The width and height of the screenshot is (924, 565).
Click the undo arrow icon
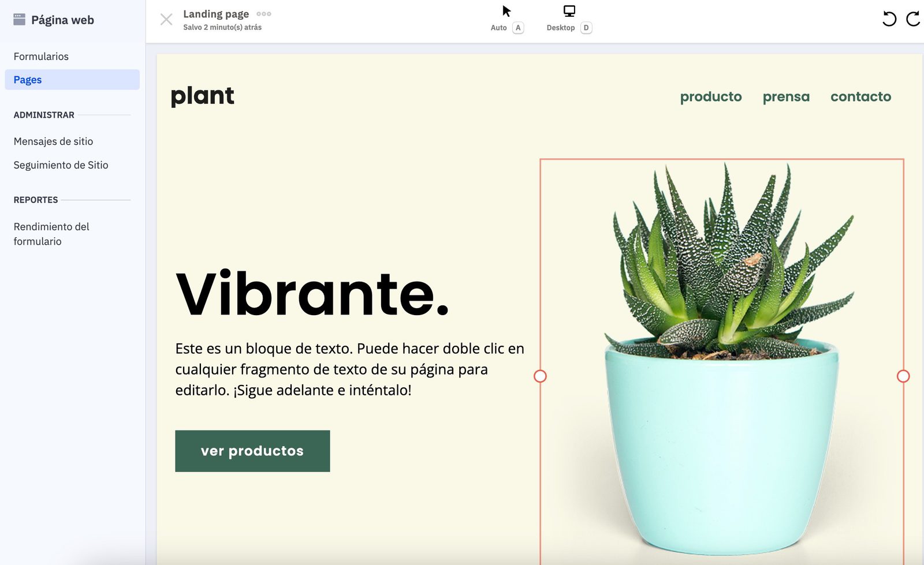point(889,19)
